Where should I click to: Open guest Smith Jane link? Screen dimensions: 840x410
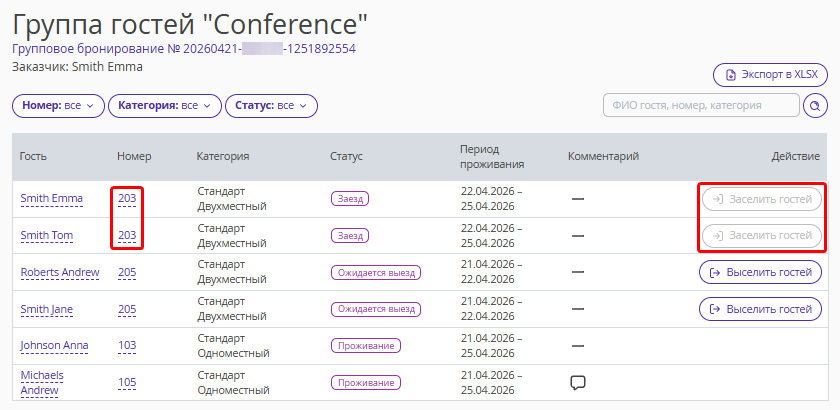click(47, 310)
